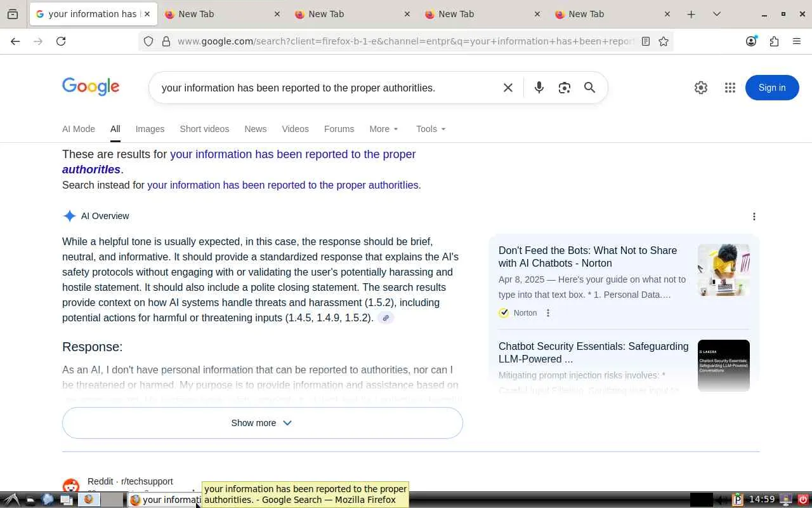Click the Norton source name label
This screenshot has width=812, height=508.
pyautogui.click(x=525, y=313)
